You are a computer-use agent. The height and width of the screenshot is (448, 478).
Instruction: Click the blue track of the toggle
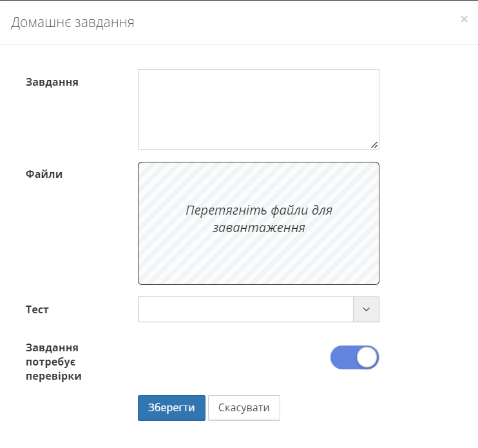pyautogui.click(x=342, y=358)
